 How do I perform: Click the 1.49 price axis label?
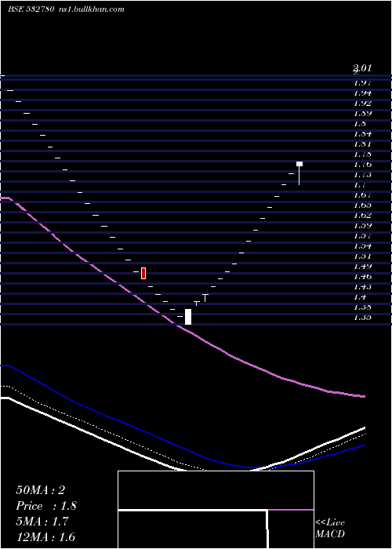(362, 266)
